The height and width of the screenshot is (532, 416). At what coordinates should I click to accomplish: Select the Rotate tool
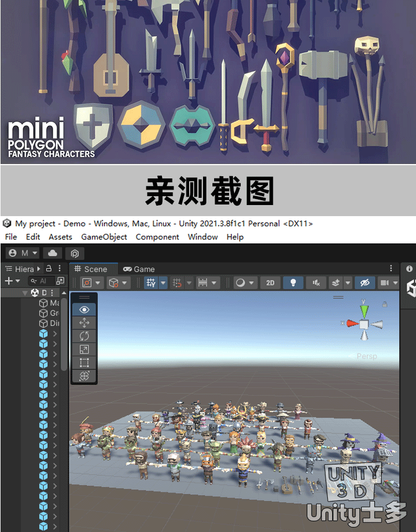pyautogui.click(x=84, y=336)
